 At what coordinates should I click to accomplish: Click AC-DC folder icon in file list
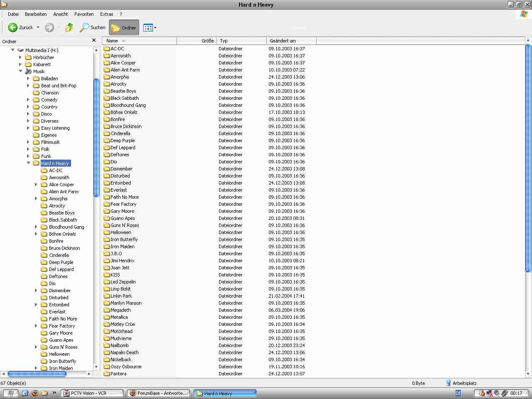pyautogui.click(x=107, y=49)
